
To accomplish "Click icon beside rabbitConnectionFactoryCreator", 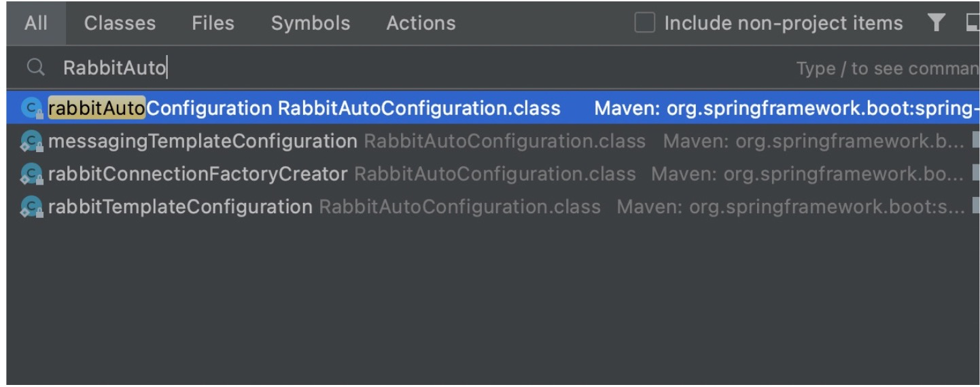I will point(32,174).
